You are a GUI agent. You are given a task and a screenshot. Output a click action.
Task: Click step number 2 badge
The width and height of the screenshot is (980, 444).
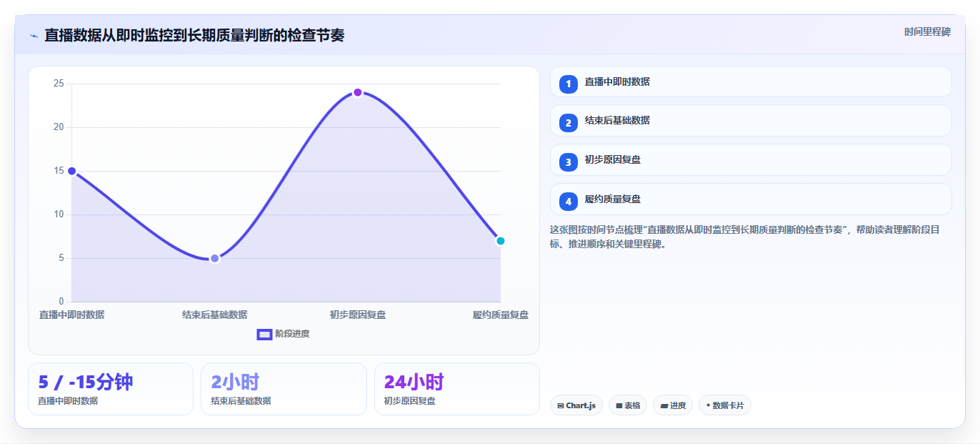[x=569, y=123]
